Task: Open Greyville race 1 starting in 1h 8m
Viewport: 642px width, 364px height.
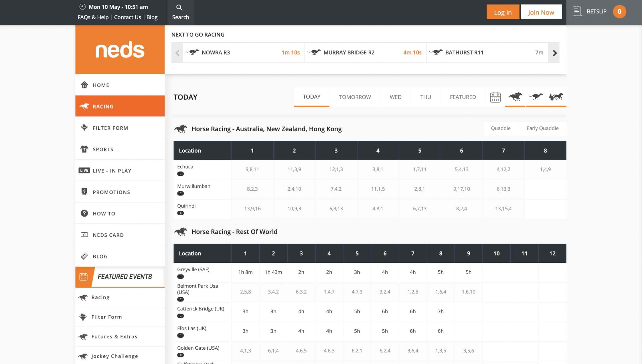Action: (245, 272)
